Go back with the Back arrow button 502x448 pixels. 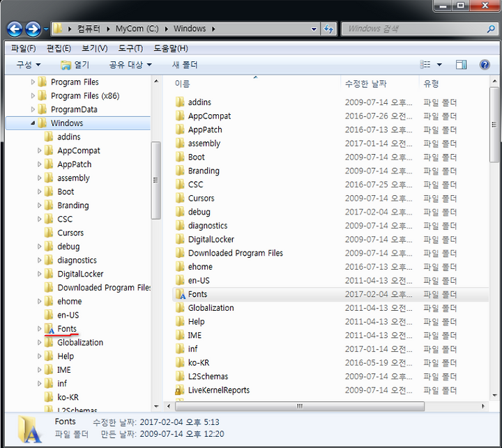[15, 29]
